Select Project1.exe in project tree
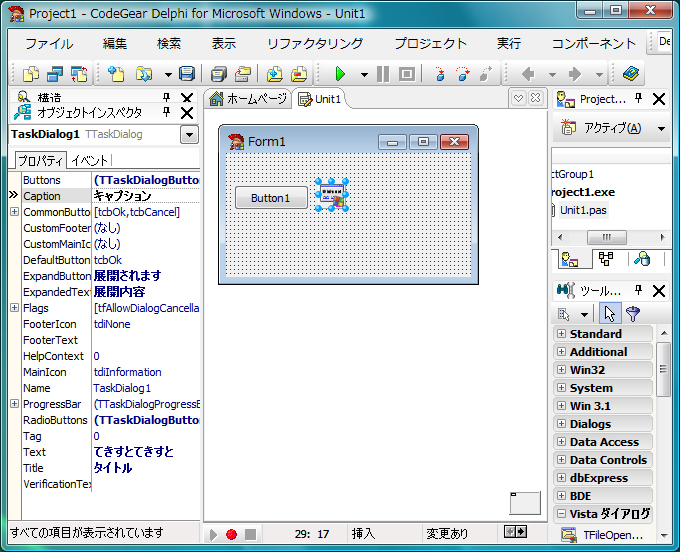Viewport: 680px width, 552px height. click(583, 192)
